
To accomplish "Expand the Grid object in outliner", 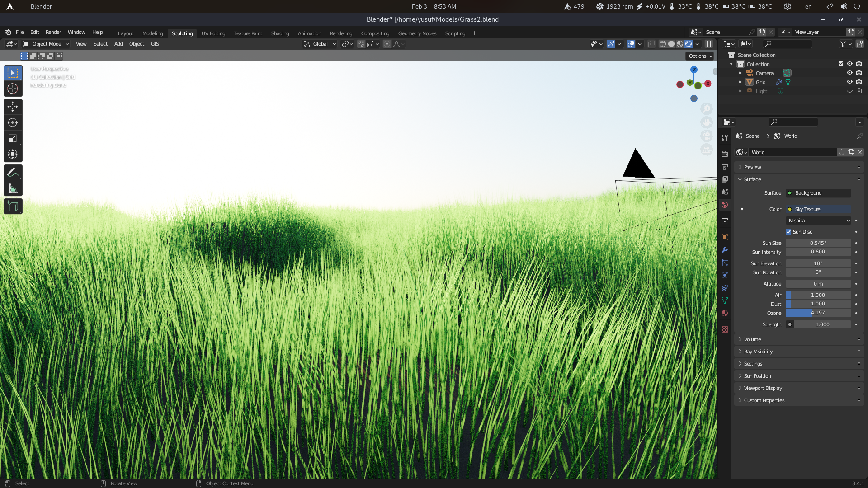I will pyautogui.click(x=741, y=82).
